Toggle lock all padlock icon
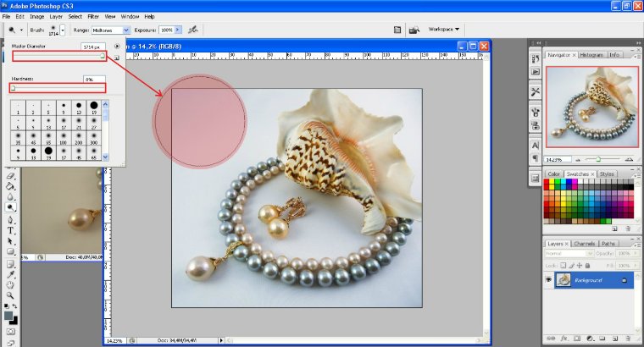 pos(588,266)
